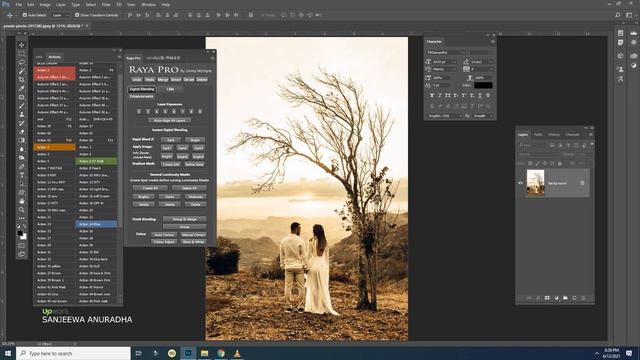Image resolution: width=640 pixels, height=360 pixels.
Task: Open the kerning Metrics dropdown
Action: 444,69
